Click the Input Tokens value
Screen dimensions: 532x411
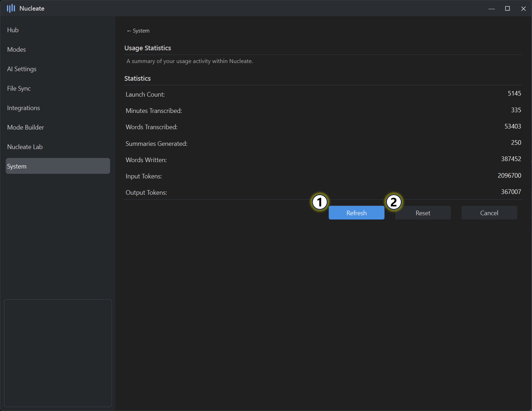click(509, 176)
